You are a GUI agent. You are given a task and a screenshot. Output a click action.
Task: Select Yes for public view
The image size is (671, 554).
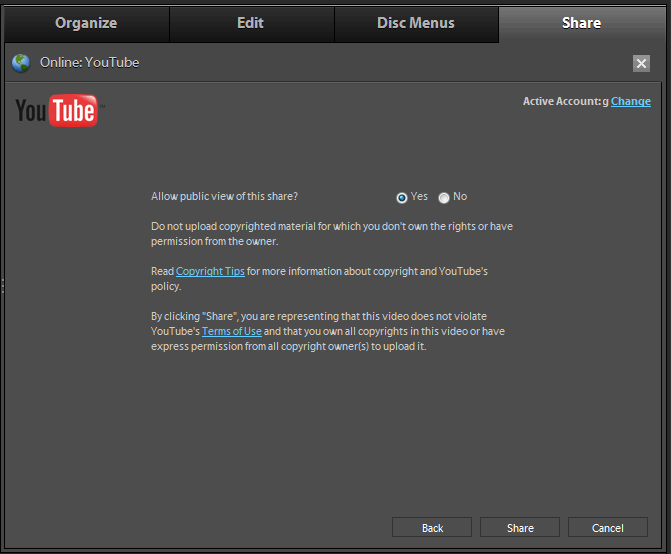401,198
